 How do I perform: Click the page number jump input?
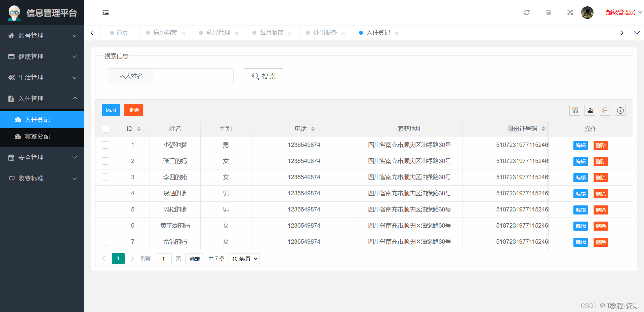(x=163, y=259)
